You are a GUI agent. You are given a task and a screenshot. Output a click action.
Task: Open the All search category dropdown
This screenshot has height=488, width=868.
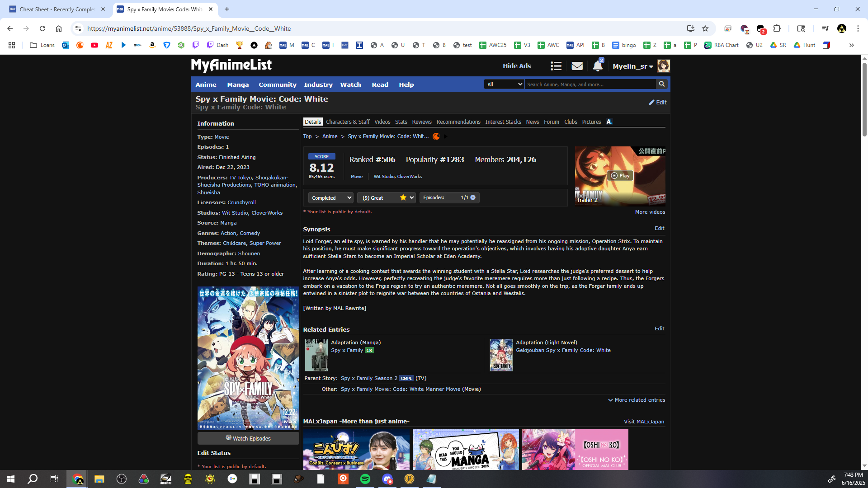click(504, 84)
